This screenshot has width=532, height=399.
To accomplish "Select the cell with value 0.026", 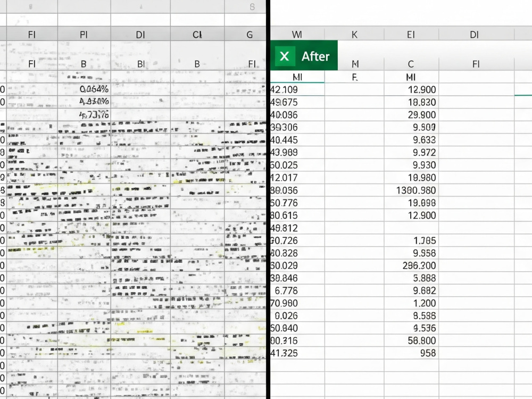I will click(297, 315).
